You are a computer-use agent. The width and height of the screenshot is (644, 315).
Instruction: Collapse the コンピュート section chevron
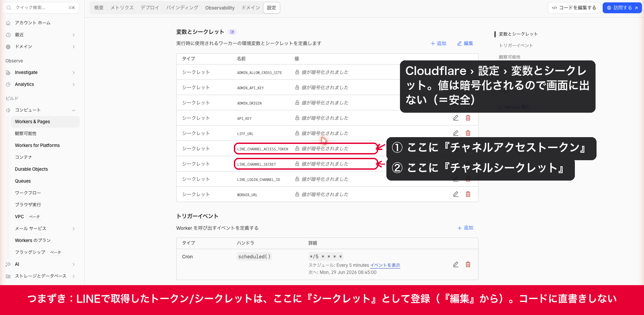pyautogui.click(x=74, y=110)
